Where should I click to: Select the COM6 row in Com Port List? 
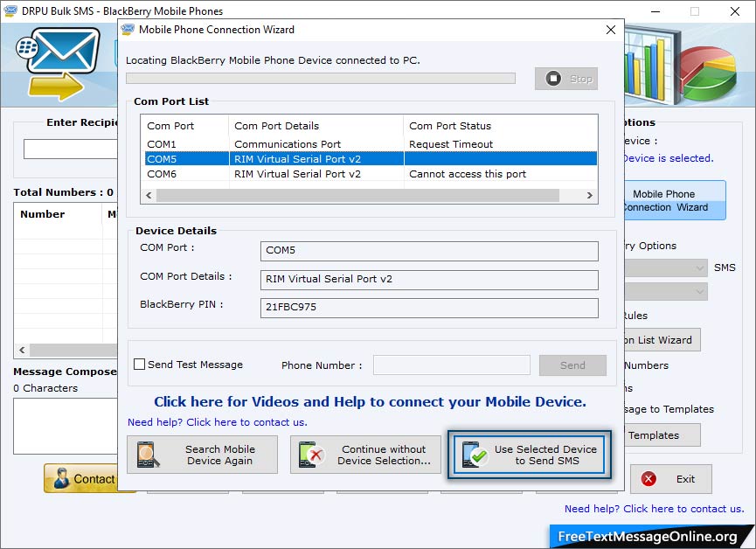tap(371, 174)
